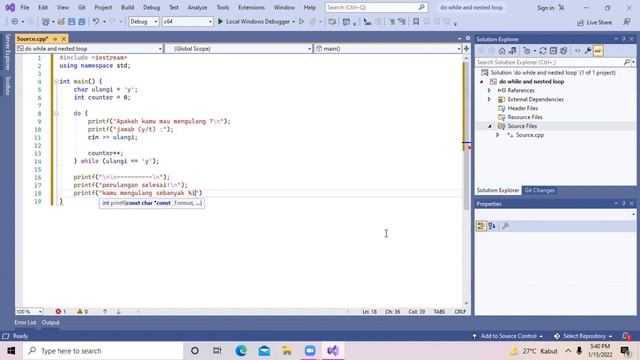This screenshot has height=360, width=640.
Task: Close the Source.cpp tab
Action: click(64, 39)
